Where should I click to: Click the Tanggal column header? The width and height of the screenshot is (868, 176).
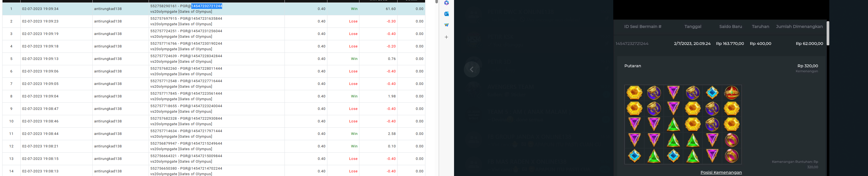click(x=693, y=27)
